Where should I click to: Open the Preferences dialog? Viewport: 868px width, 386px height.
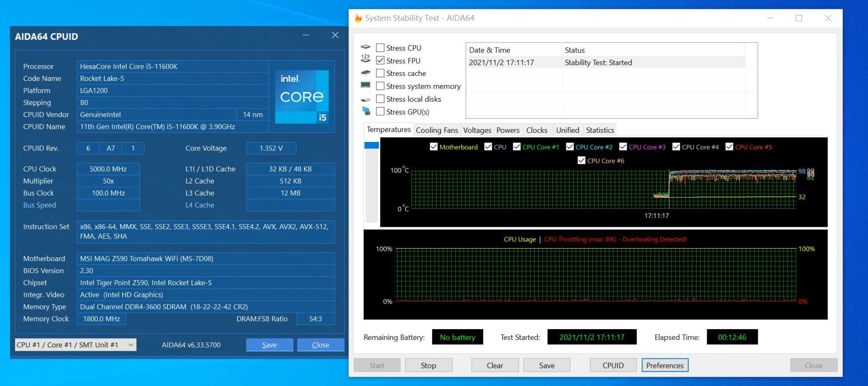(x=665, y=365)
